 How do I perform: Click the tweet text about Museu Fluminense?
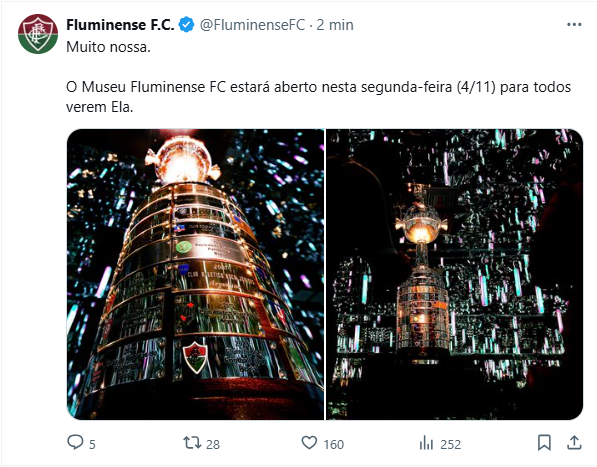[x=319, y=97]
